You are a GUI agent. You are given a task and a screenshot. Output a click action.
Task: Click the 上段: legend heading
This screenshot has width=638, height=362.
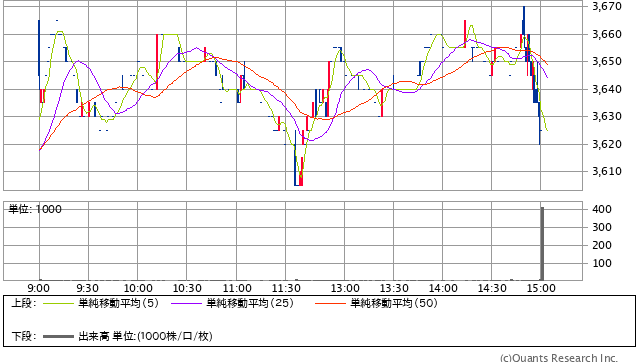coord(24,303)
